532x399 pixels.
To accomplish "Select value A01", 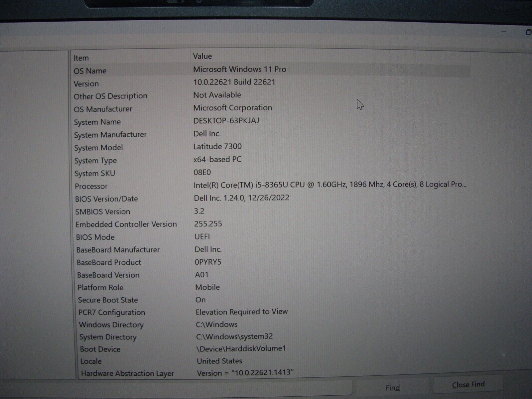I will coord(202,275).
